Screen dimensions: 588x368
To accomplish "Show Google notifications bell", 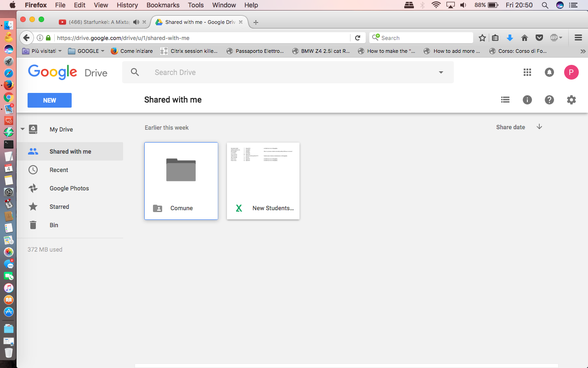I will coord(549,72).
